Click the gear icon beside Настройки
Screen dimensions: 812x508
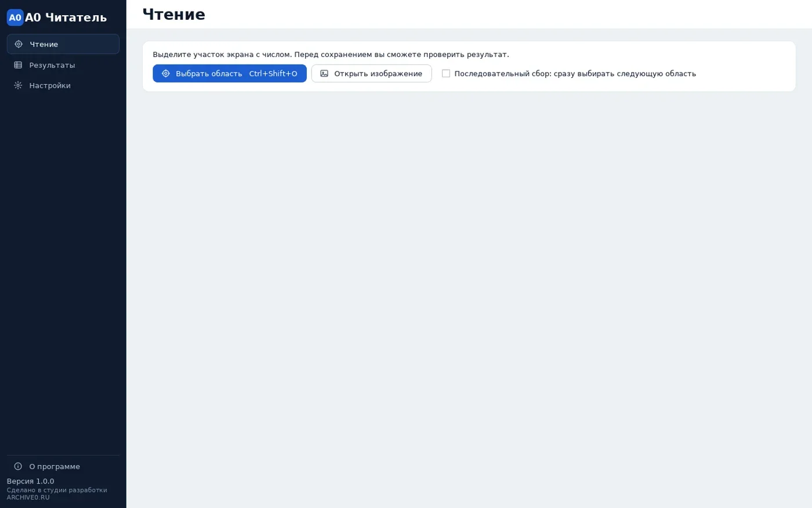click(18, 85)
